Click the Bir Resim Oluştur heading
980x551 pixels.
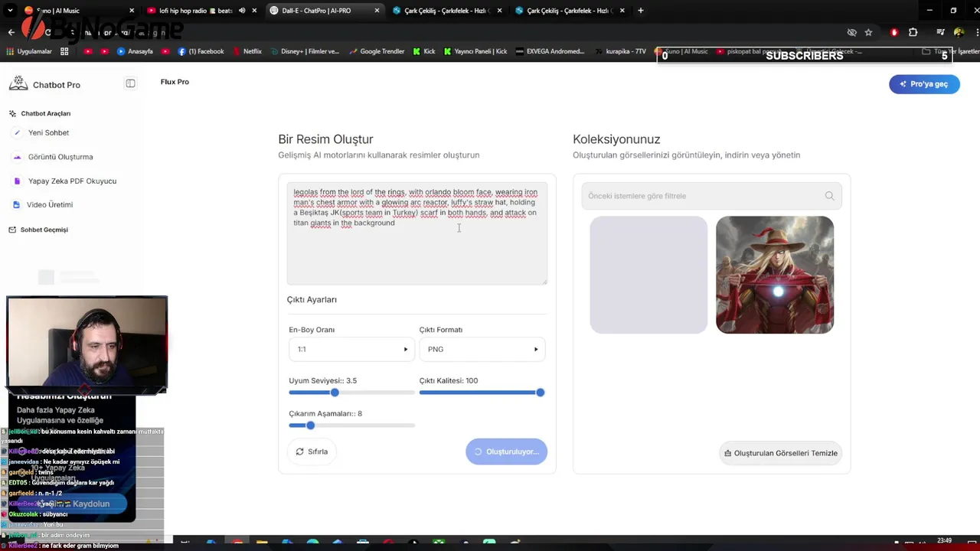click(x=325, y=139)
